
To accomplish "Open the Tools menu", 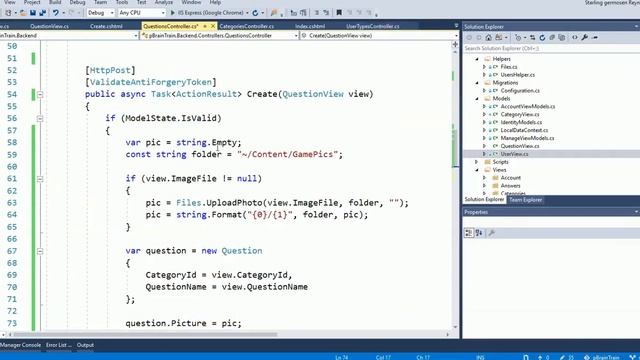I will pyautogui.click(x=122, y=2).
